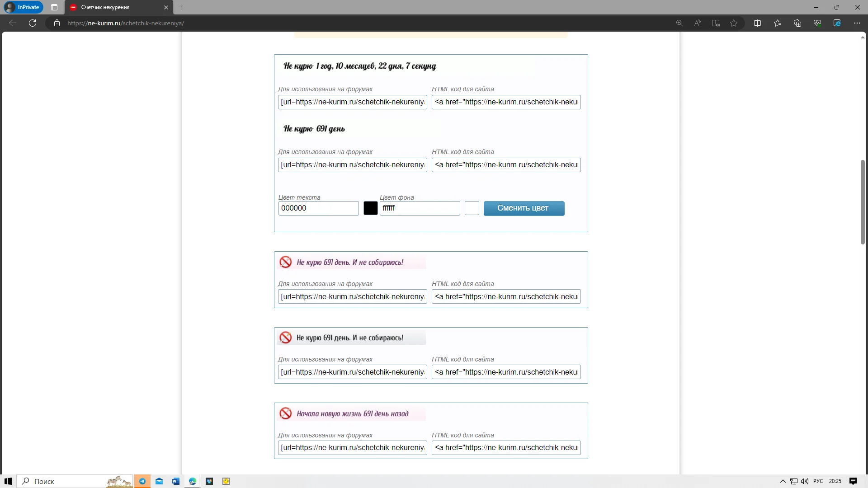
Task: Open Split screen icon in toolbar
Action: pyautogui.click(x=758, y=23)
